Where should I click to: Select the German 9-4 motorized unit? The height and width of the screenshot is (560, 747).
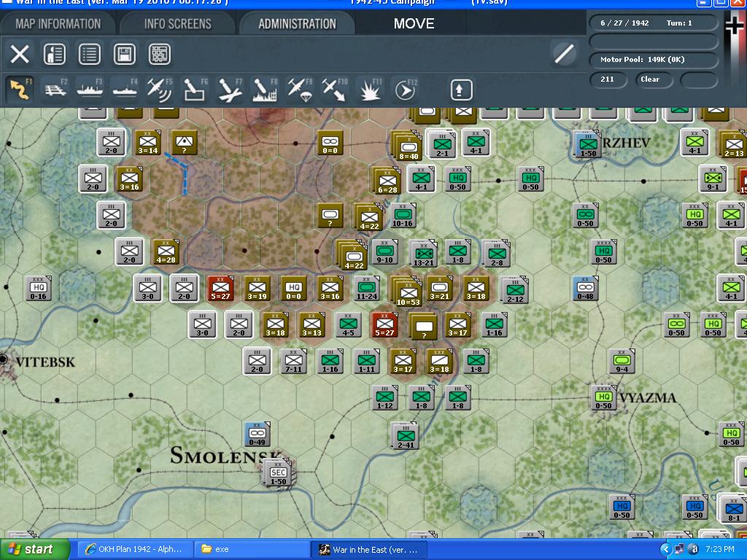coord(622,361)
